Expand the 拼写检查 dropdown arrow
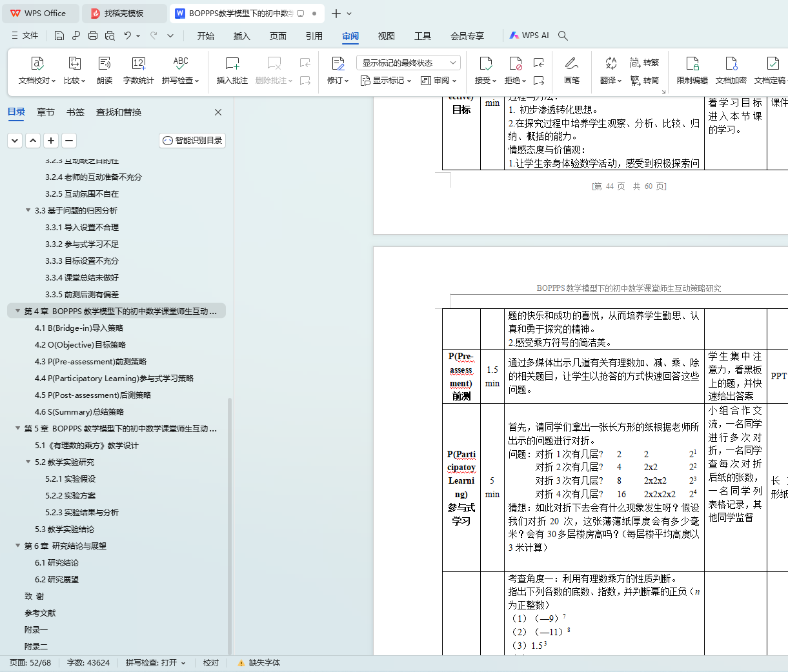The width and height of the screenshot is (788, 672). pos(197,81)
